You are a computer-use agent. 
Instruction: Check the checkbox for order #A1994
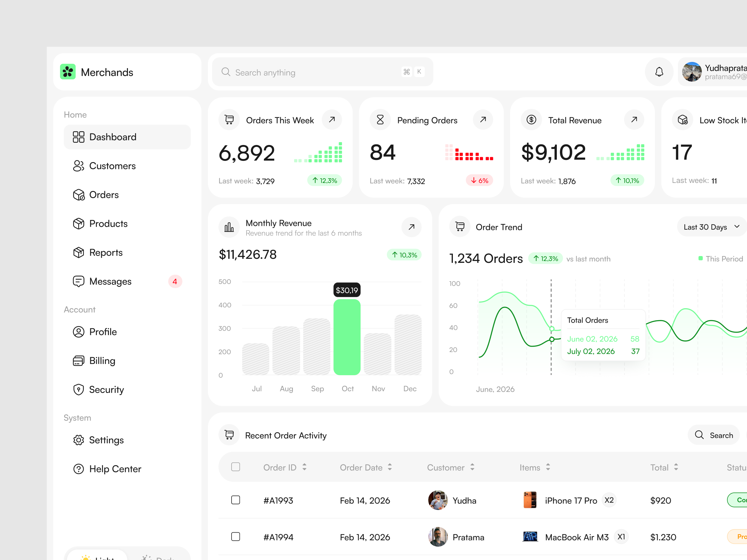pyautogui.click(x=235, y=537)
